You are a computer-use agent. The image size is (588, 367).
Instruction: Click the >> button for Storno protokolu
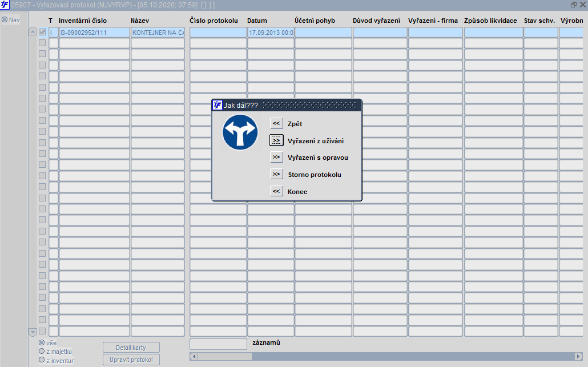(276, 174)
